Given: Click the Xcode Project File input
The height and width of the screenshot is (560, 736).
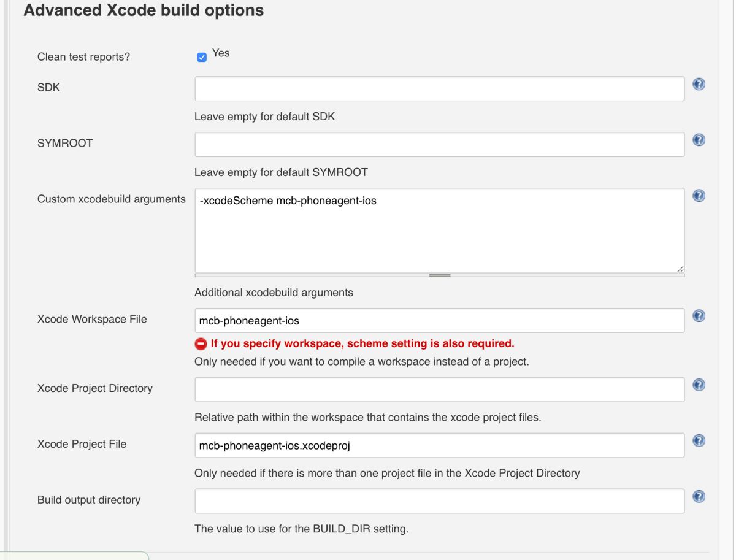Looking at the screenshot, I should pyautogui.click(x=439, y=445).
